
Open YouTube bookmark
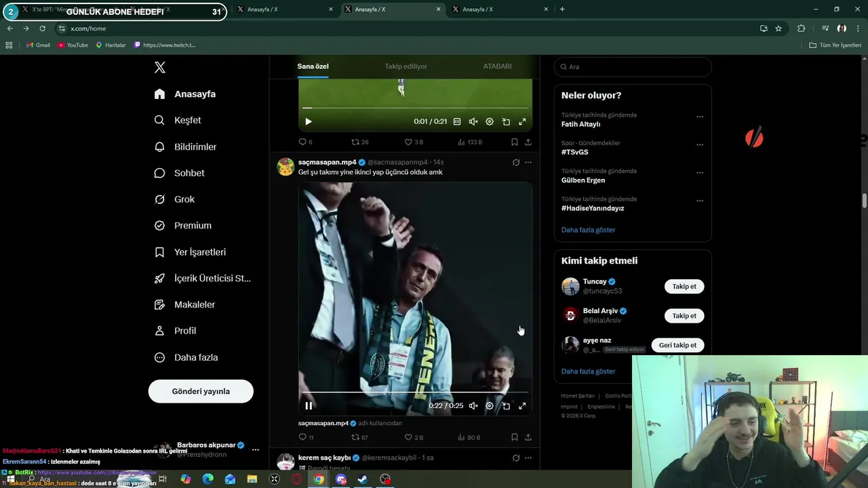73,45
